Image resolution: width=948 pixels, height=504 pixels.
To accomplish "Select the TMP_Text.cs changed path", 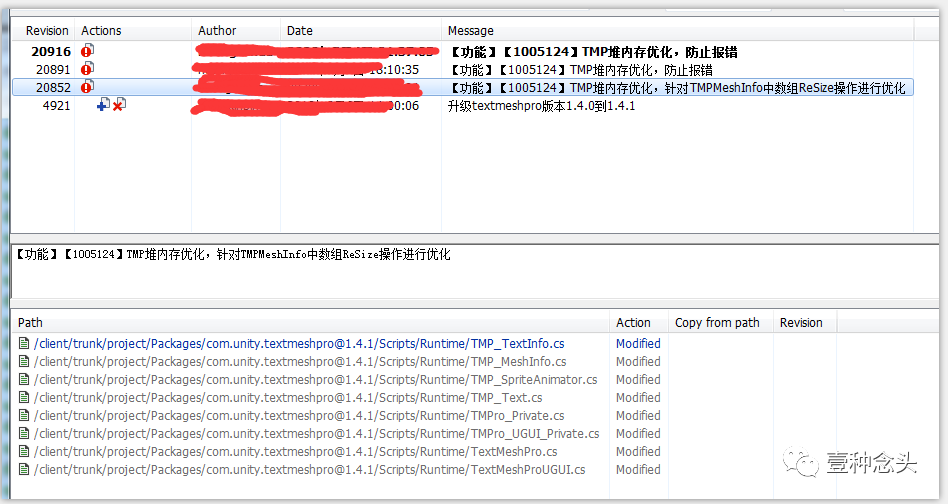I will [x=288, y=398].
